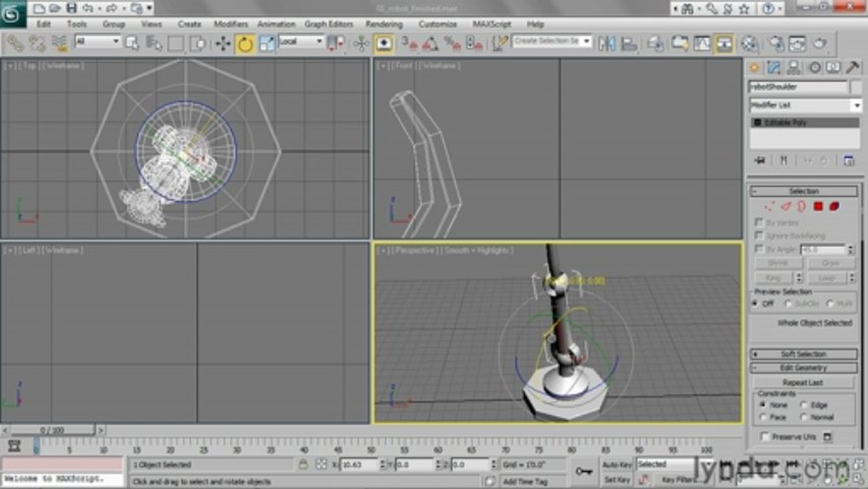Open the Graph Editors menu
This screenshot has width=868, height=489.
[328, 24]
